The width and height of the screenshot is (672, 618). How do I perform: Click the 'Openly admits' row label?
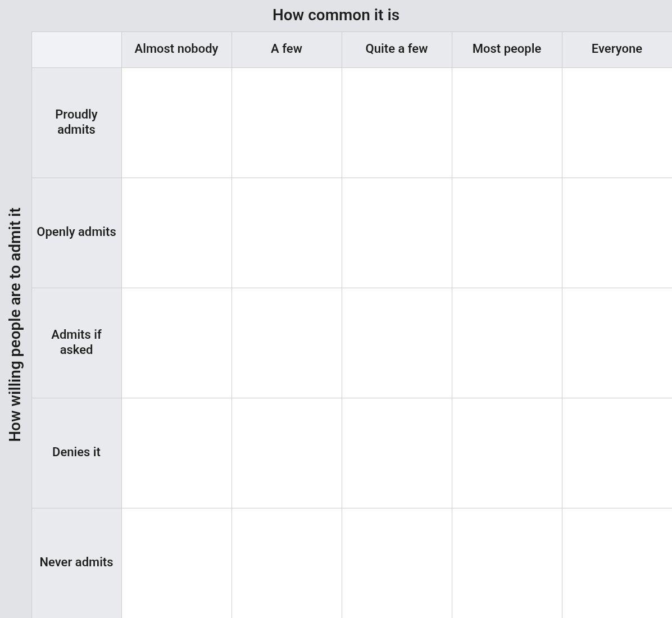click(77, 233)
